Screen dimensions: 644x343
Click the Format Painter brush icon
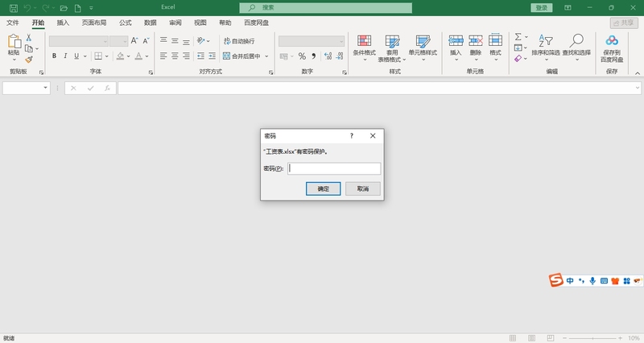point(29,60)
